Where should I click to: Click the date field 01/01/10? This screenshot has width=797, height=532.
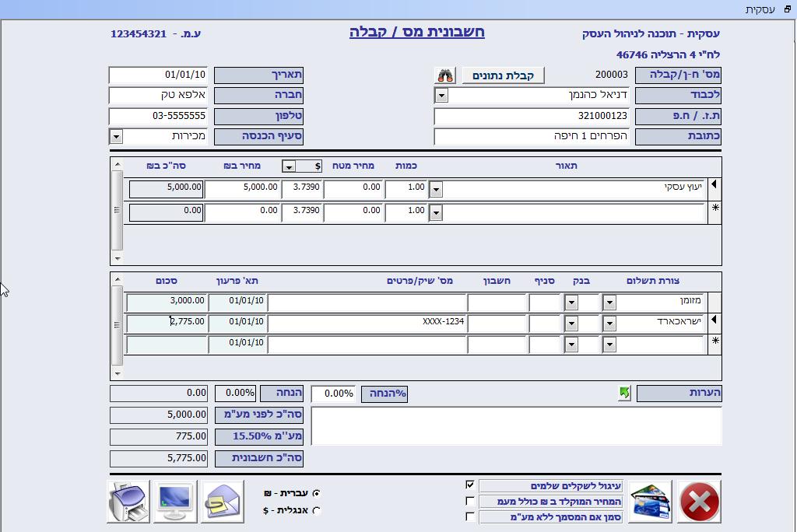[x=158, y=75]
